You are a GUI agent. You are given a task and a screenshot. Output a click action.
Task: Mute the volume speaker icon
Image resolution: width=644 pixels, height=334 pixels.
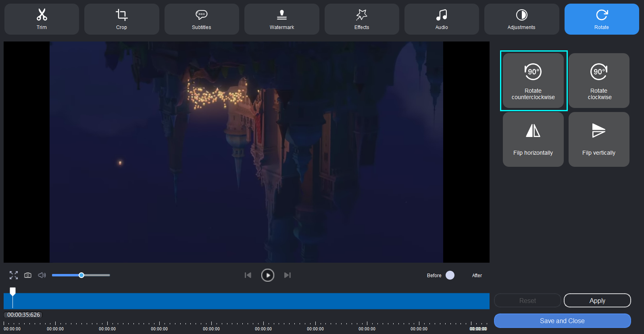42,275
